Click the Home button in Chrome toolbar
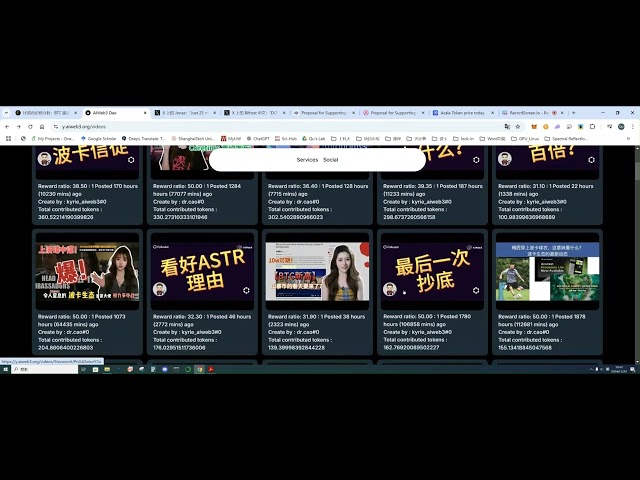The image size is (640, 480). [x=42, y=127]
